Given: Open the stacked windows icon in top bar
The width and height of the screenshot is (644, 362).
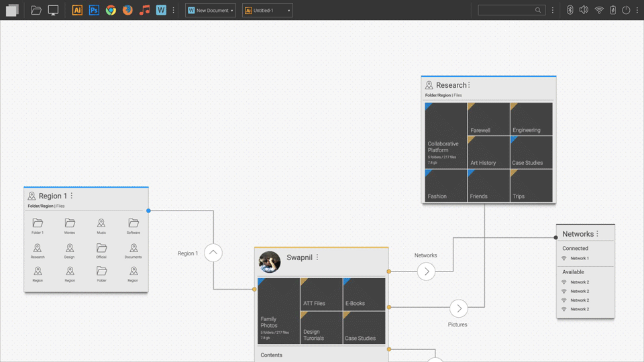Looking at the screenshot, I should click(x=12, y=10).
